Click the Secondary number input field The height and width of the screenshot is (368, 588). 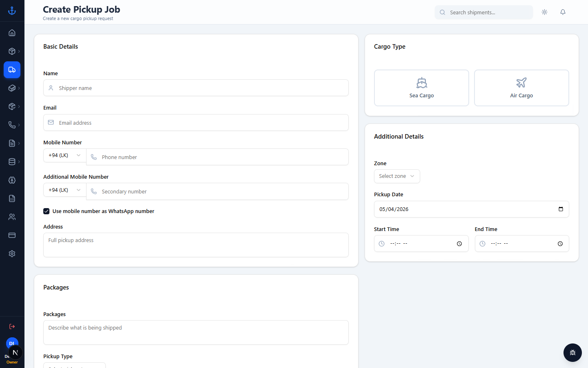click(217, 191)
